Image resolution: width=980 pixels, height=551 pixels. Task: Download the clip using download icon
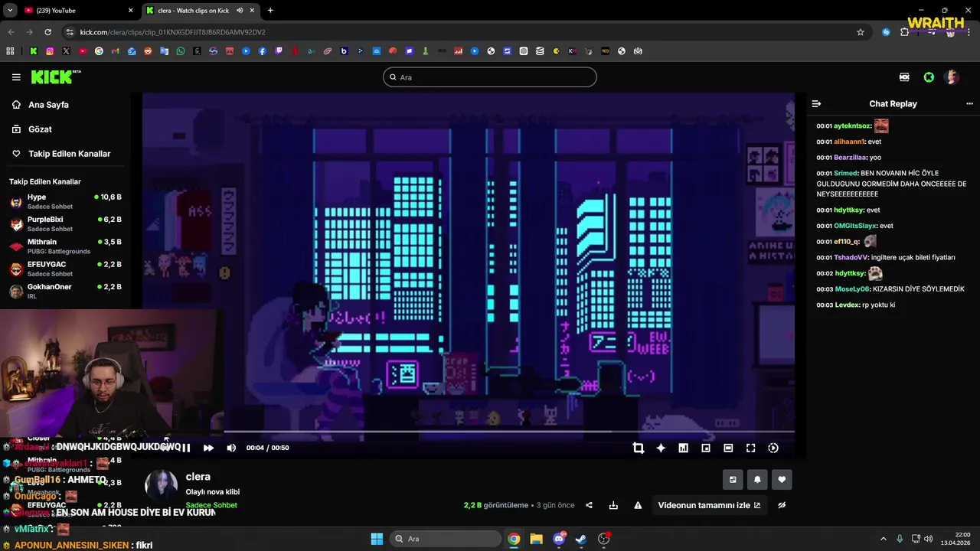coord(613,505)
